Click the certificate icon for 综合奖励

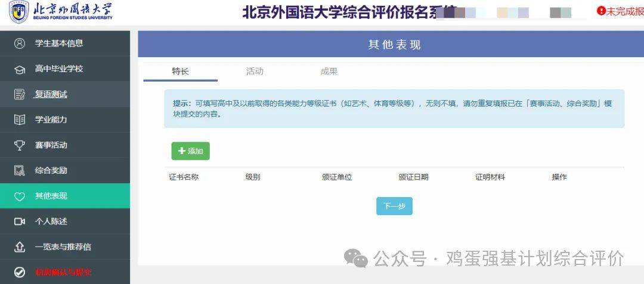tap(20, 171)
